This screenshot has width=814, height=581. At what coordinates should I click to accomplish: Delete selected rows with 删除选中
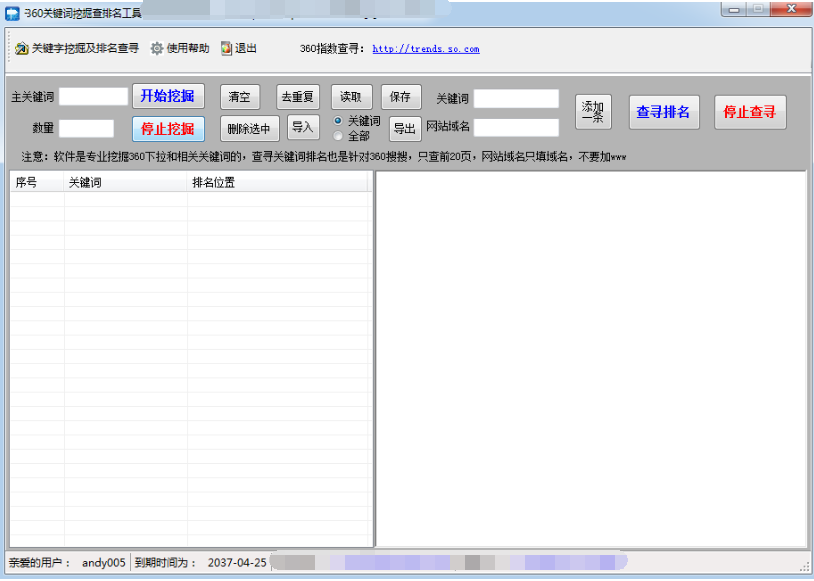tap(250, 129)
